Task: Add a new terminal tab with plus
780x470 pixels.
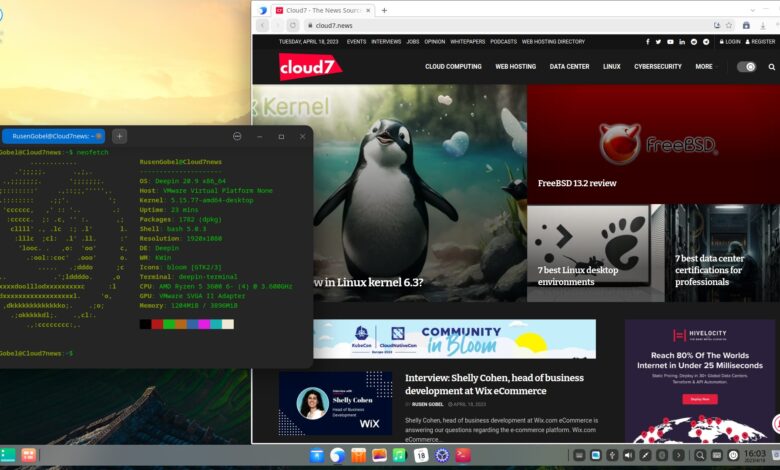Action: (x=119, y=136)
